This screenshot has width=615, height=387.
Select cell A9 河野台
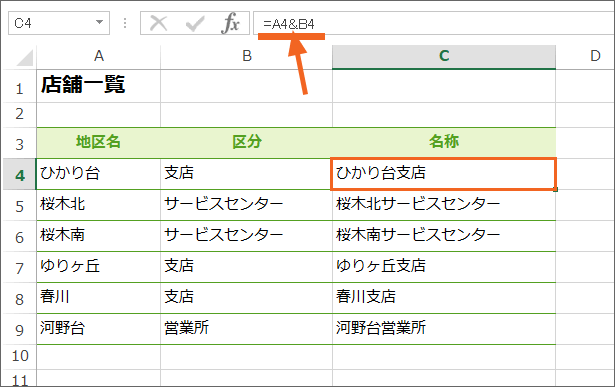(x=98, y=329)
